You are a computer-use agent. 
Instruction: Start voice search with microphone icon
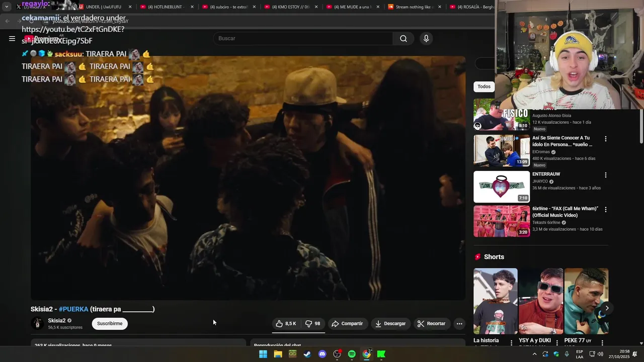pyautogui.click(x=426, y=39)
